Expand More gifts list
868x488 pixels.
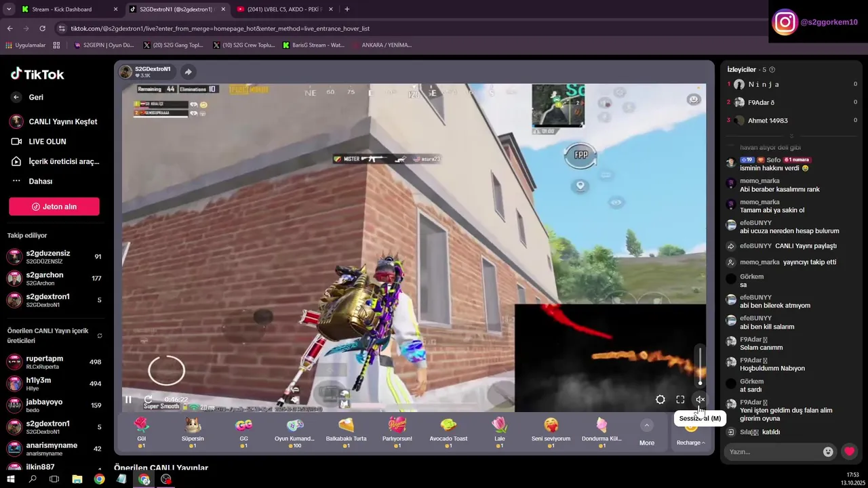pyautogui.click(x=647, y=433)
